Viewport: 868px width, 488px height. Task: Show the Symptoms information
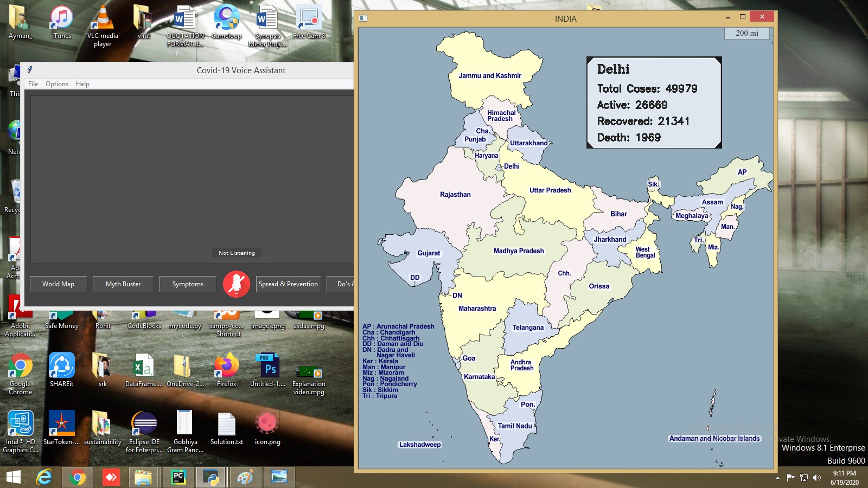(x=188, y=284)
